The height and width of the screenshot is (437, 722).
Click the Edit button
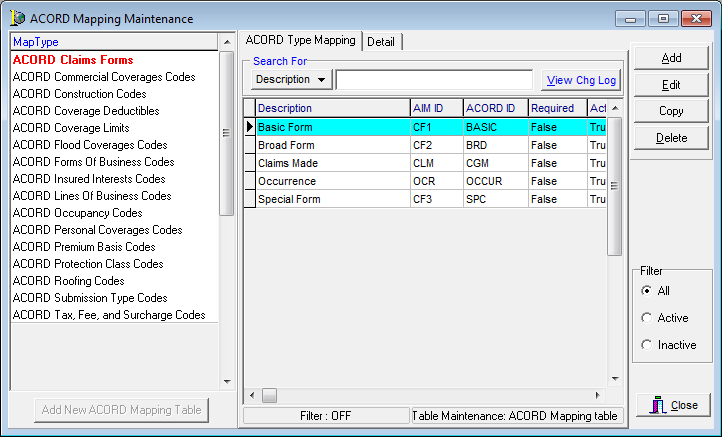click(671, 85)
